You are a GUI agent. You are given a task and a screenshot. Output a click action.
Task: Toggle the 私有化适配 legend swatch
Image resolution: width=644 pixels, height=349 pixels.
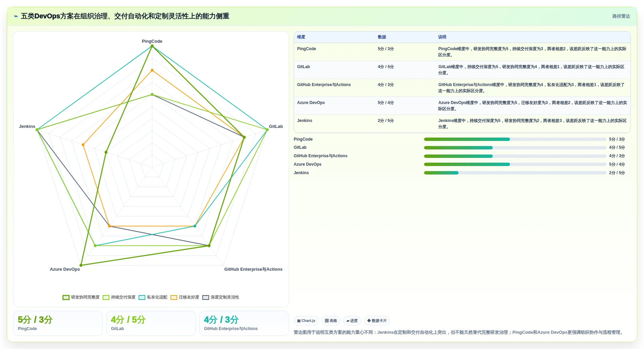point(142,297)
